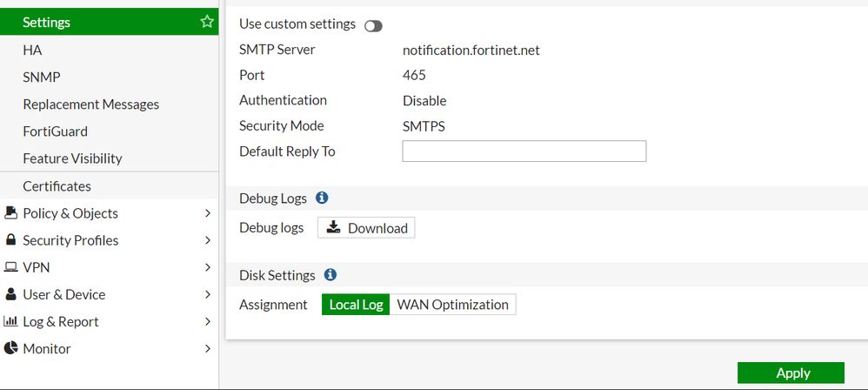868x390 pixels.
Task: Click the Default Reply To field
Action: (x=524, y=151)
